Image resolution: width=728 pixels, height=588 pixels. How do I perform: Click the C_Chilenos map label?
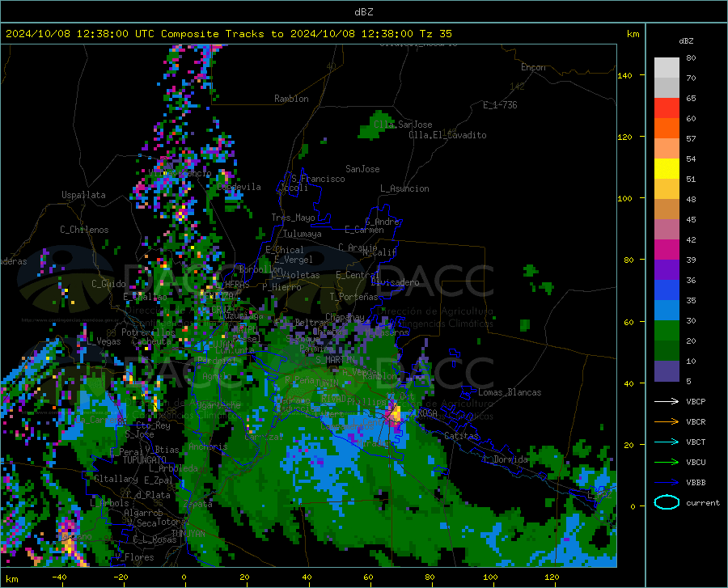84,230
